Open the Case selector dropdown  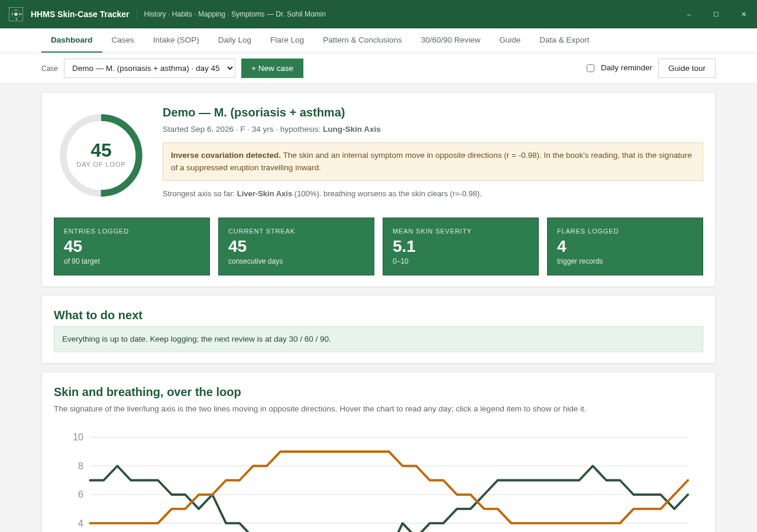pos(150,68)
